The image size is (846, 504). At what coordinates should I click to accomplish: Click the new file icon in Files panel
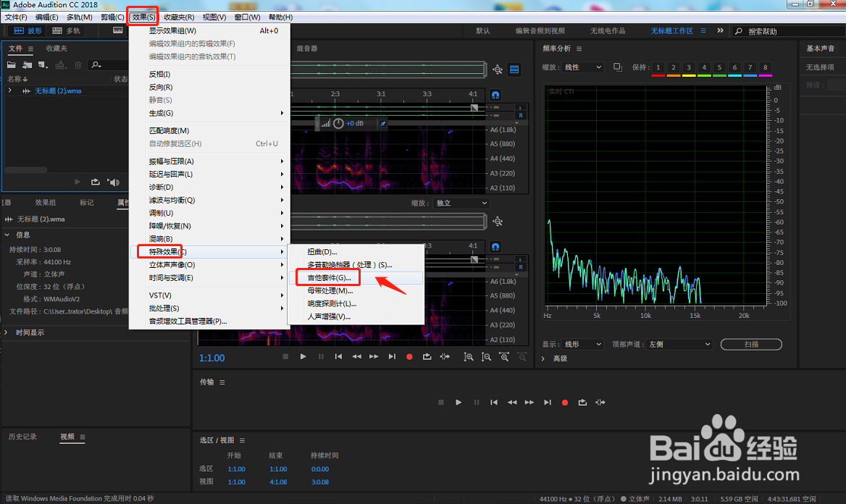coord(43,64)
